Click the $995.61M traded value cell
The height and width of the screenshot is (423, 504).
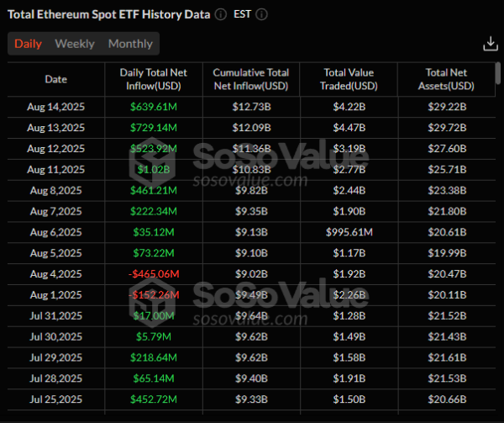[x=348, y=232]
